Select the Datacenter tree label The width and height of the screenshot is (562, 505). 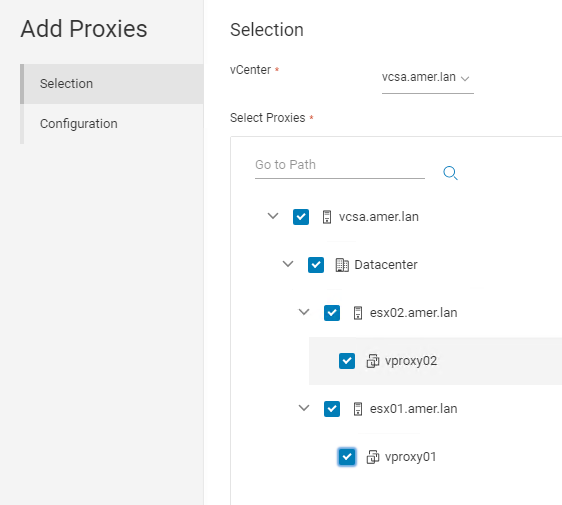pyautogui.click(x=386, y=265)
